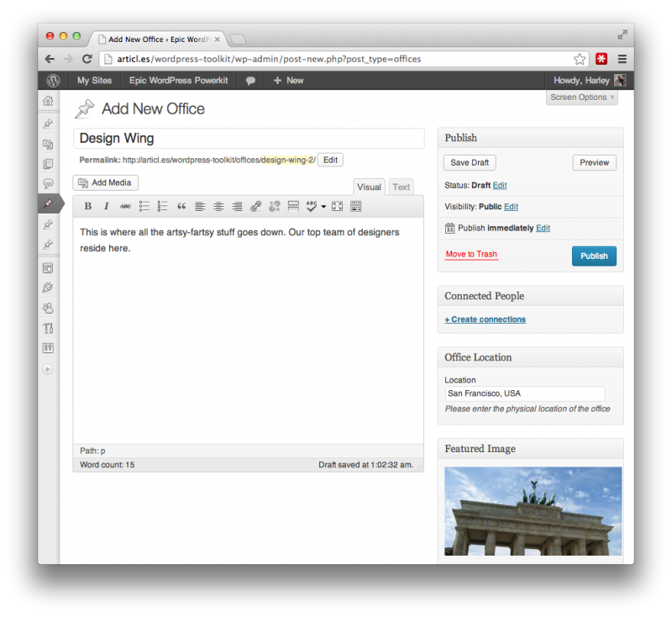Edit the Public visibility setting
The width and height of the screenshot is (672, 617).
511,207
